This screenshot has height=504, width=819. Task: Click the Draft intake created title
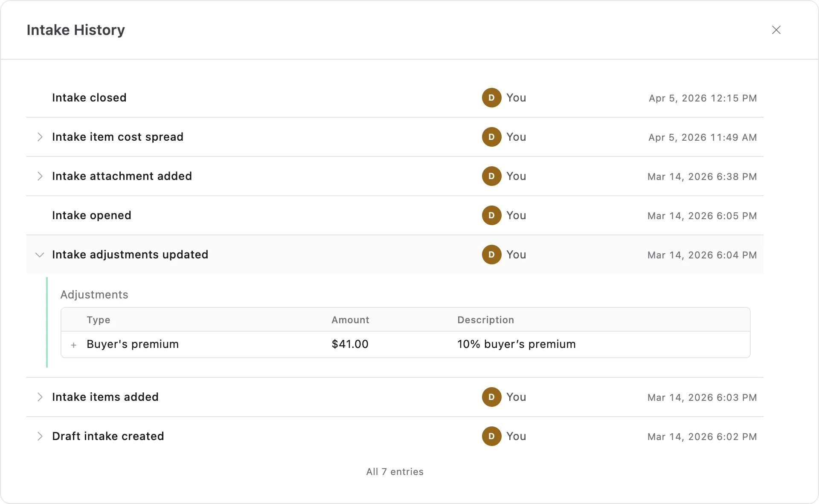coord(108,436)
